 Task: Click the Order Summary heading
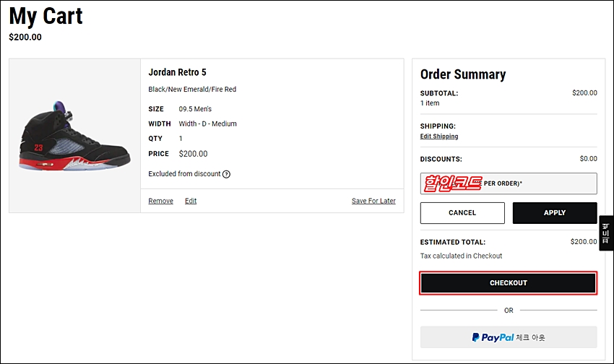point(463,74)
